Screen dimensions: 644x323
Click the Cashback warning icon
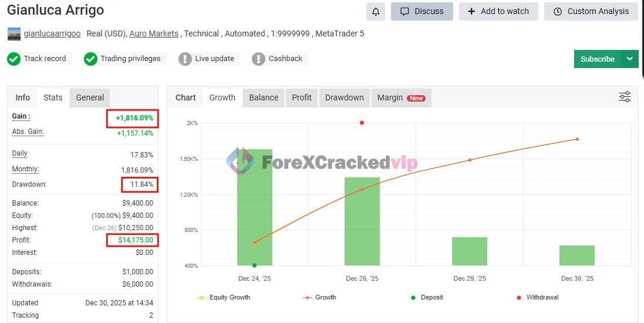click(258, 59)
